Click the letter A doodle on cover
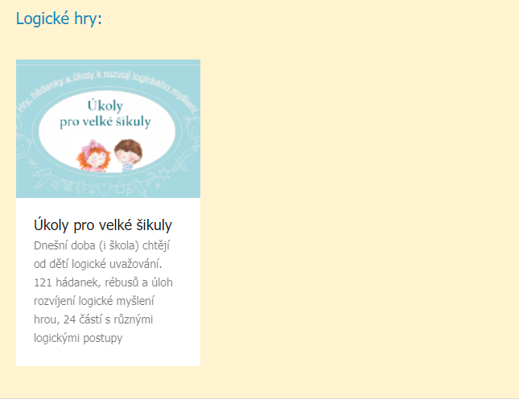 coord(179,164)
